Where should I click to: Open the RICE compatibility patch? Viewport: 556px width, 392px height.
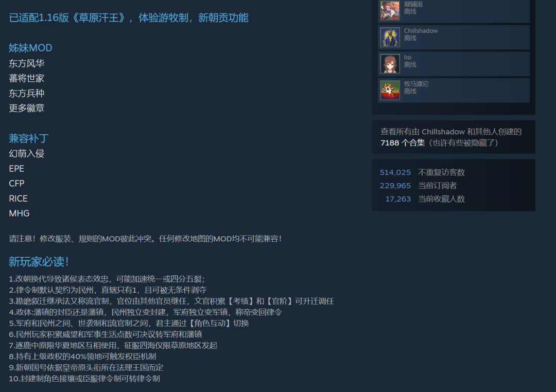coord(18,199)
